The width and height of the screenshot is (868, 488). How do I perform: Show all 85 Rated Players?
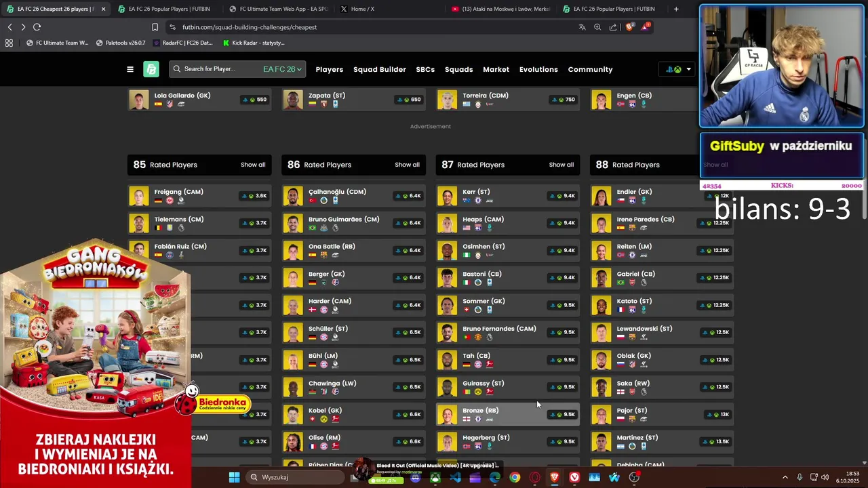[x=253, y=165]
